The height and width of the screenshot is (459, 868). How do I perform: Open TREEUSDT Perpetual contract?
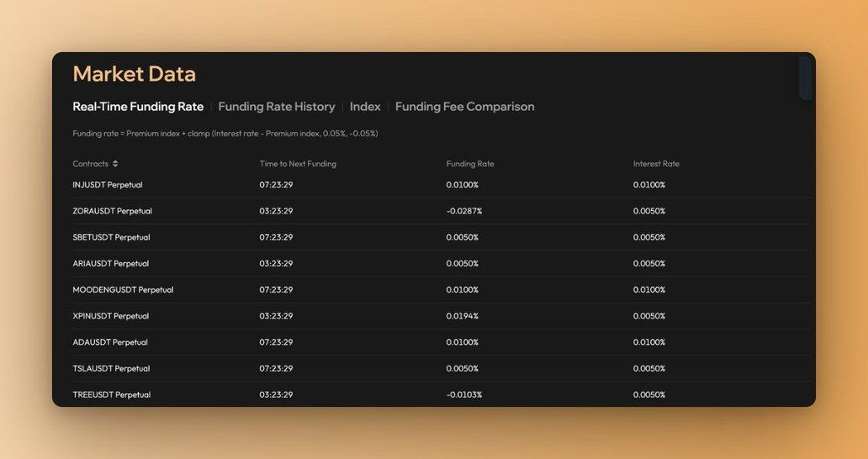coord(111,395)
